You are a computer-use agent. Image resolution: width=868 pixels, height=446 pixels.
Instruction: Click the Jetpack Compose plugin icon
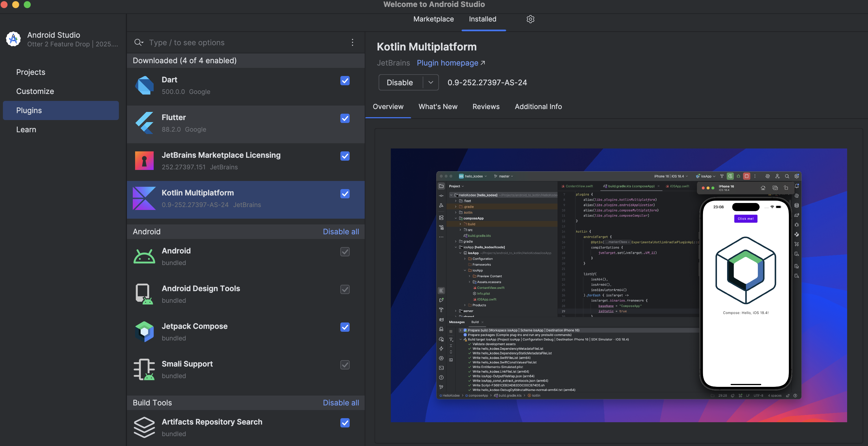coord(144,332)
